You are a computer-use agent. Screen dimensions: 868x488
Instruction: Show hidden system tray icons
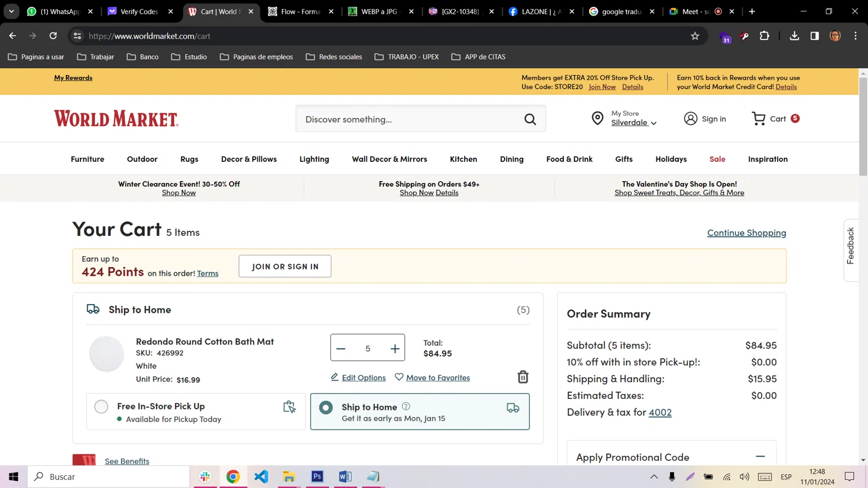[654, 476]
